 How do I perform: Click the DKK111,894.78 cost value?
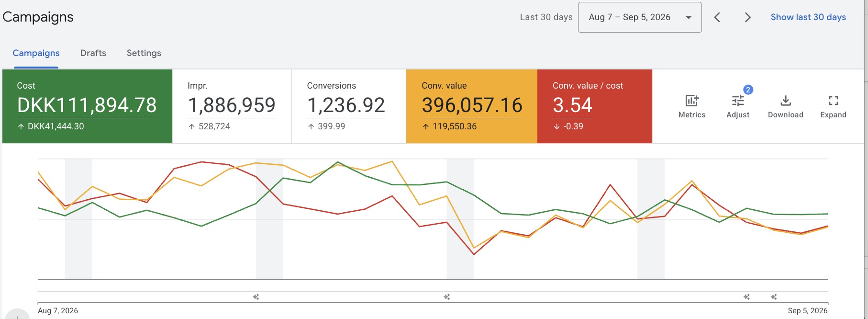point(87,105)
